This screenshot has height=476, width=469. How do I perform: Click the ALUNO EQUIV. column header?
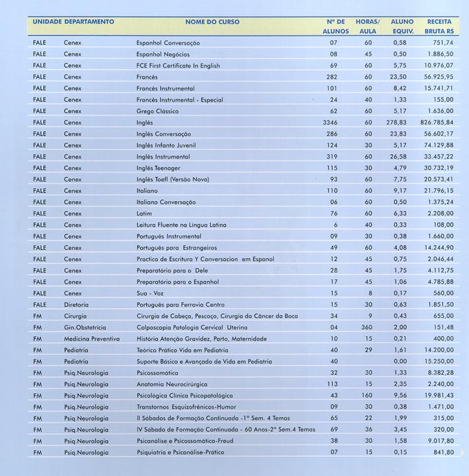point(402,26)
